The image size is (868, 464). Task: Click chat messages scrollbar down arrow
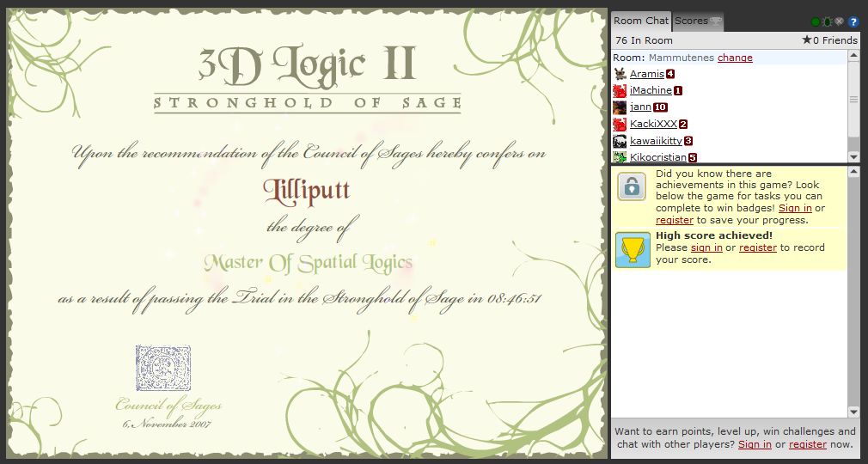tap(853, 412)
